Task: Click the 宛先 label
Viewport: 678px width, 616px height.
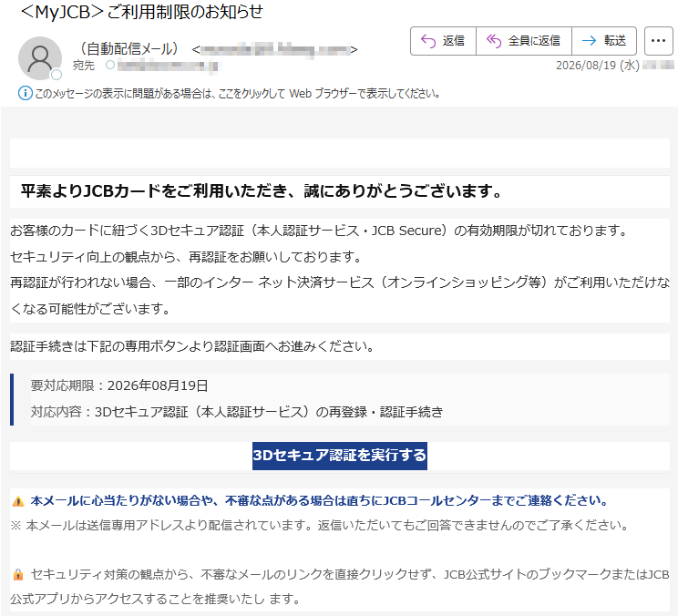Action: tap(84, 66)
